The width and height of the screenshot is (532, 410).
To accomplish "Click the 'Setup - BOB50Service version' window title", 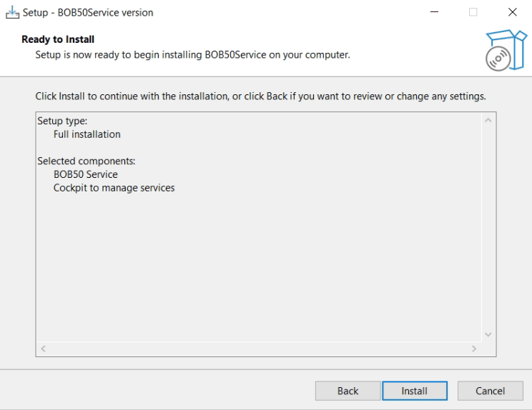I will [88, 13].
